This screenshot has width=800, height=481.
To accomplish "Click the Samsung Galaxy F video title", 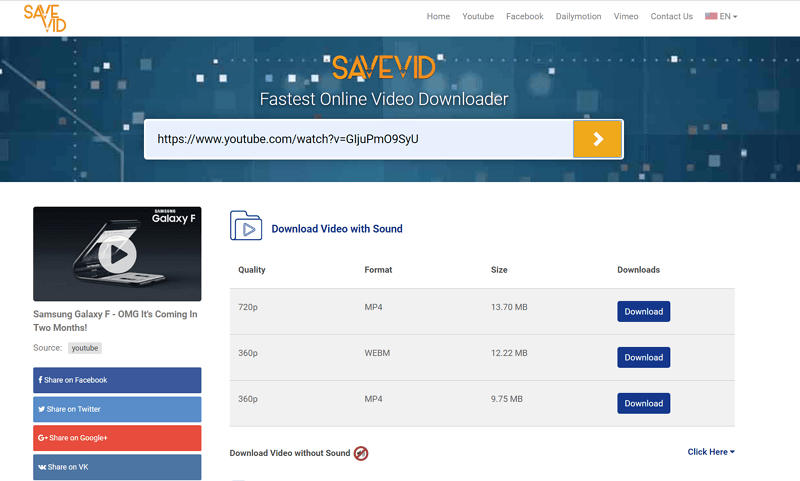I will pyautogui.click(x=115, y=321).
